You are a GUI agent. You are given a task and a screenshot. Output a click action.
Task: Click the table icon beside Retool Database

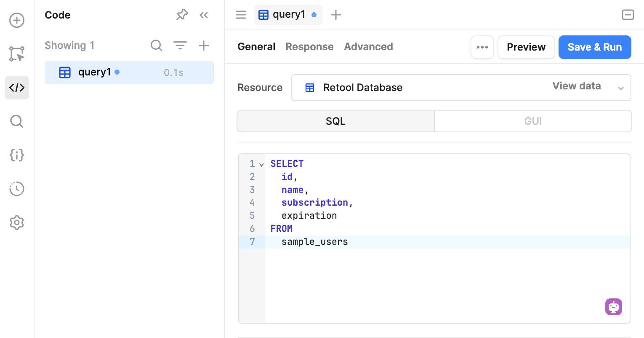tap(310, 88)
